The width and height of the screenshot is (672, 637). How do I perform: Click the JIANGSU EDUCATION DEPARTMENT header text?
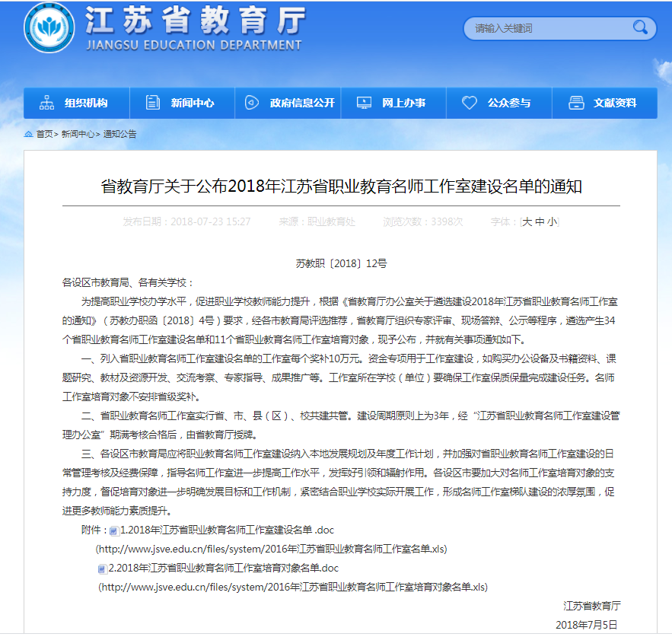click(x=194, y=45)
